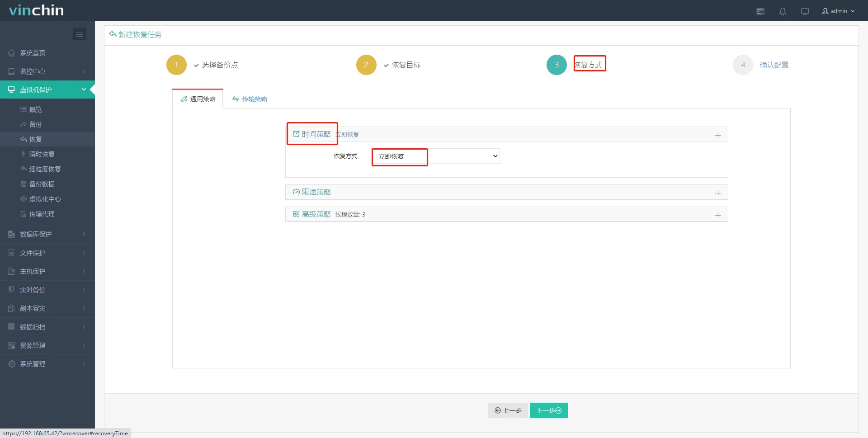Switch to the 通用策略 tab
This screenshot has height=438, width=868.
(x=198, y=99)
